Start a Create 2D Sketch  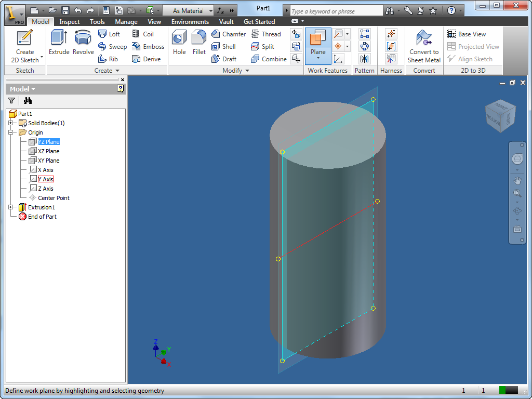[25, 46]
